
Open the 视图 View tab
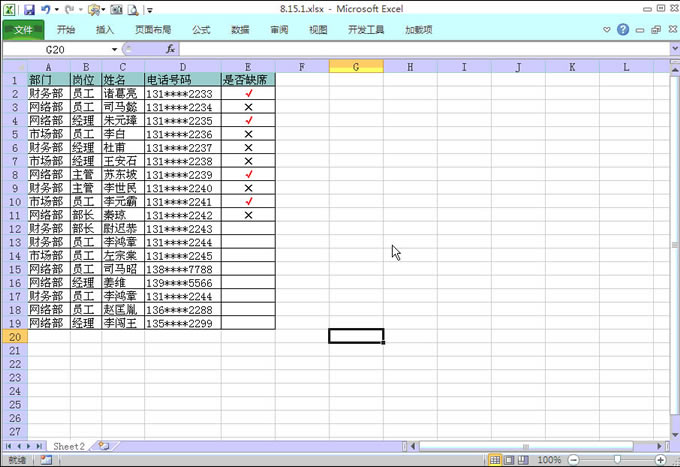318,29
